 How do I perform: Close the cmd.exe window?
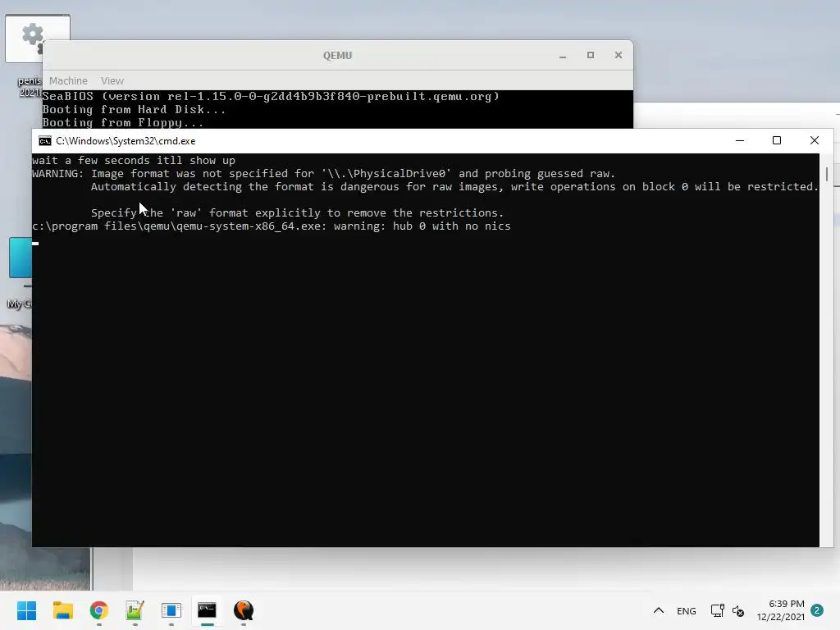click(x=815, y=140)
